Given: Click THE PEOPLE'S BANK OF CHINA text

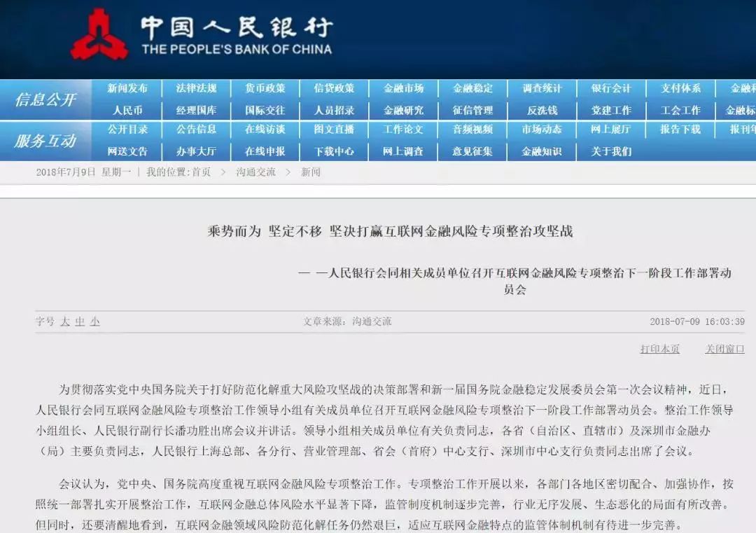Looking at the screenshot, I should 237,49.
